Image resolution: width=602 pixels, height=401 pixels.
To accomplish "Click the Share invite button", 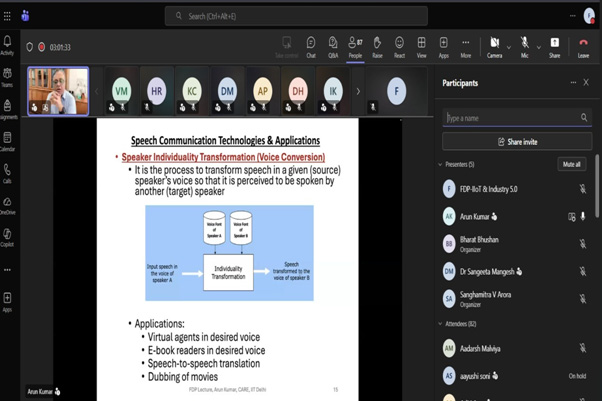I will pos(517,142).
